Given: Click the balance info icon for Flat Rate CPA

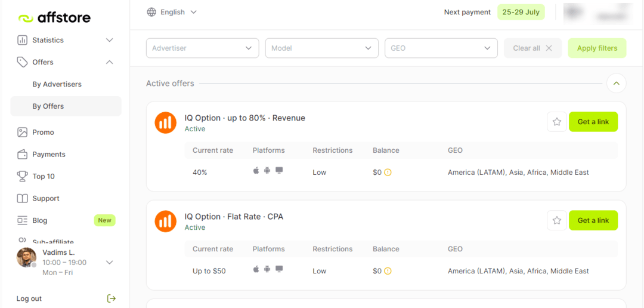Looking at the screenshot, I should click(388, 271).
